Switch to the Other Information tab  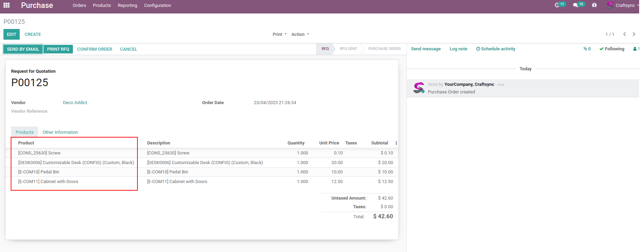tap(60, 132)
